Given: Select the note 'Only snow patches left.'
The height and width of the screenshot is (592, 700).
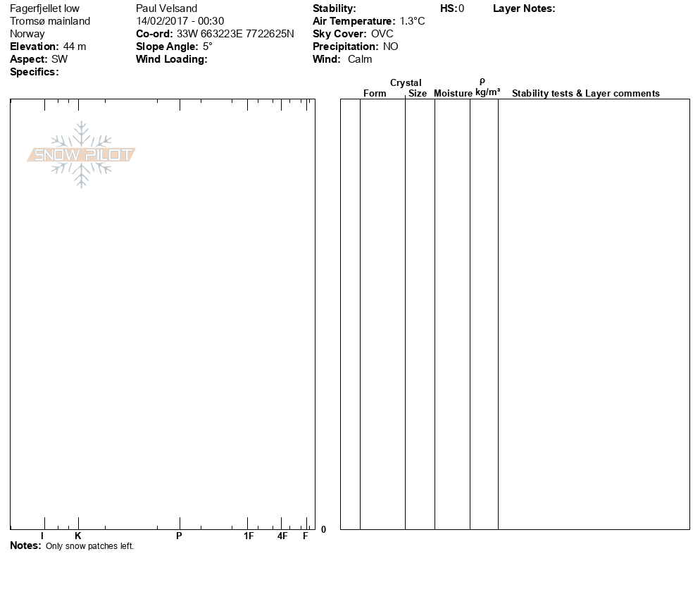Looking at the screenshot, I should coord(89,547).
